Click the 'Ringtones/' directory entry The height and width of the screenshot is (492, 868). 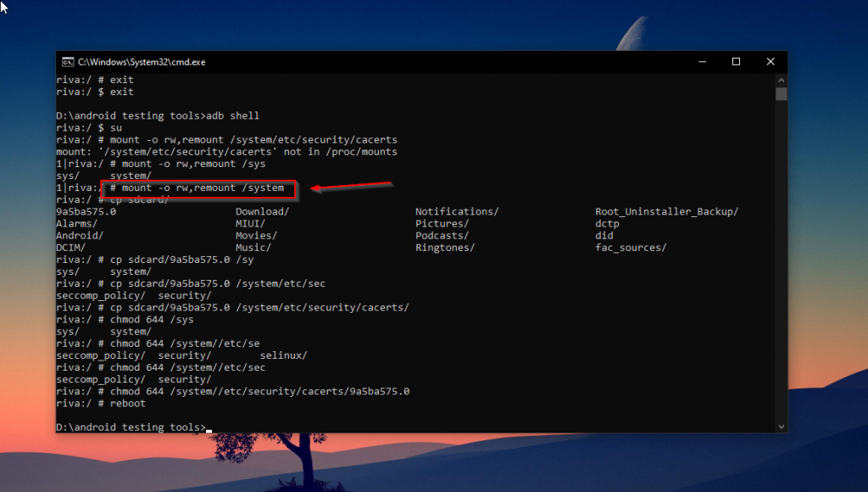[x=445, y=248]
